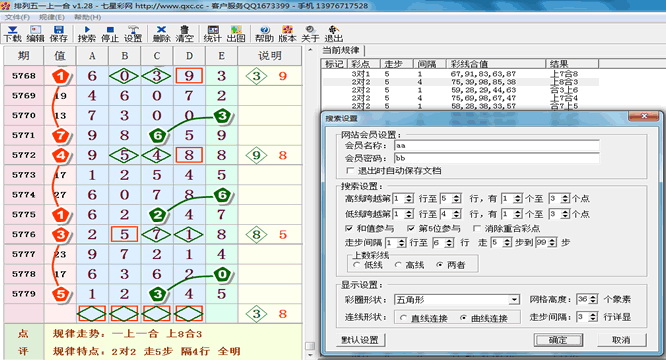Viewport: 666px width, 360px height.
Task: Click the green pentagon 3 in row 5770
Action: (222, 115)
